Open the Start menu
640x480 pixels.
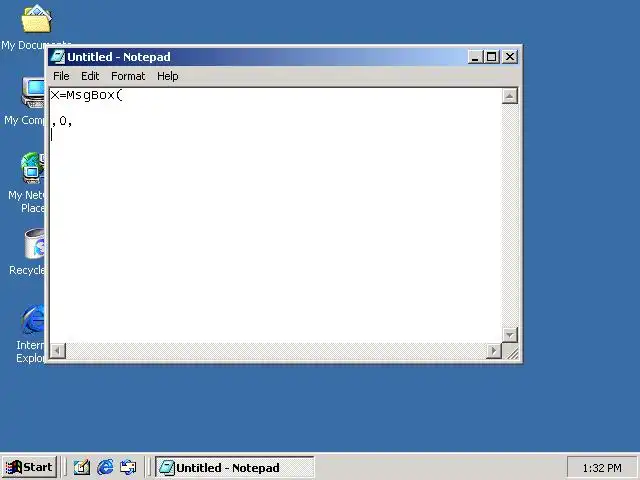click(29, 467)
